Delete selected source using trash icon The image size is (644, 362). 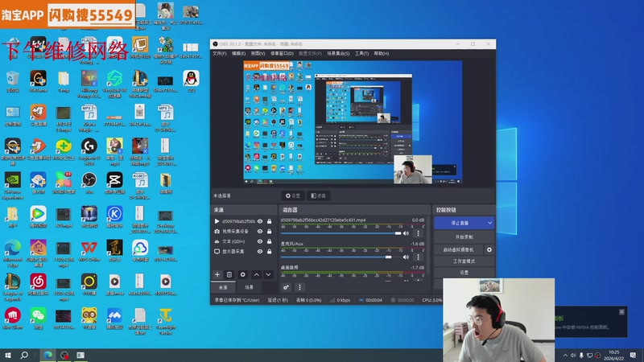(x=229, y=274)
